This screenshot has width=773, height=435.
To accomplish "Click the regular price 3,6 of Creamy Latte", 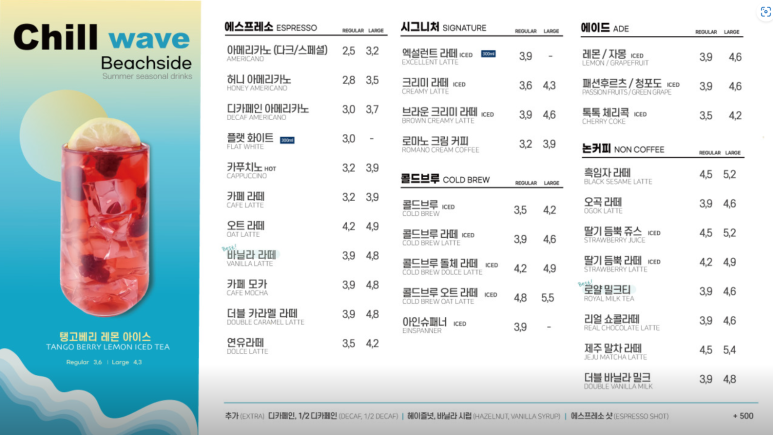I will tap(526, 85).
